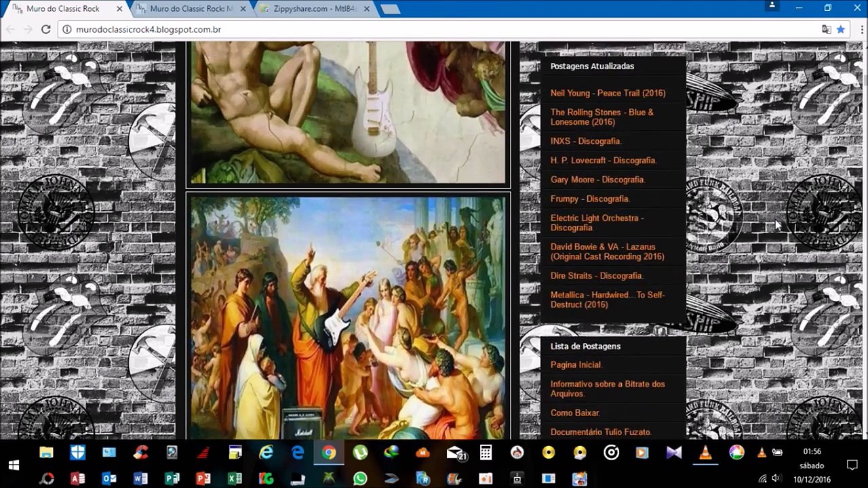This screenshot has width=868, height=488.
Task: Open Microsoft Publisher from the taskbar
Action: (172, 479)
